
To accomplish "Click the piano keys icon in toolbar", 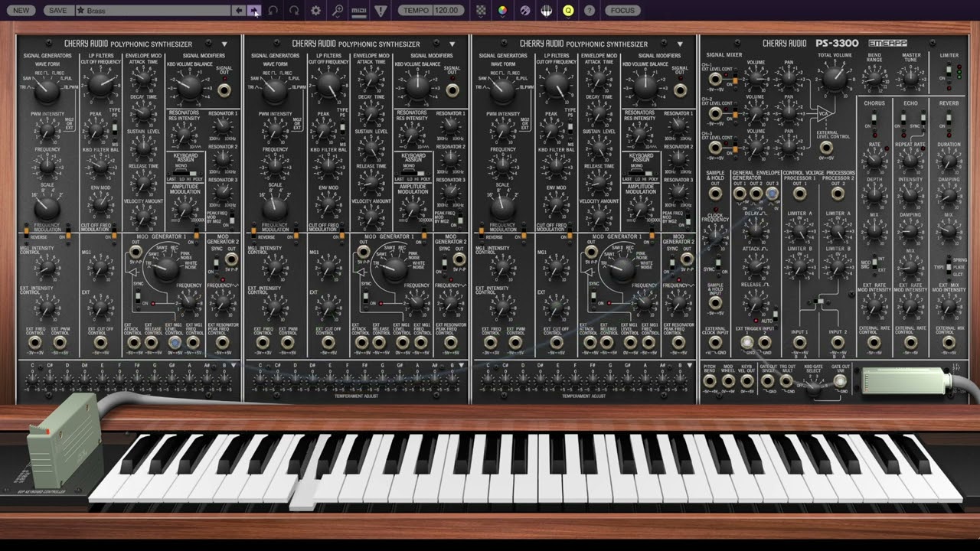I will coord(547,11).
